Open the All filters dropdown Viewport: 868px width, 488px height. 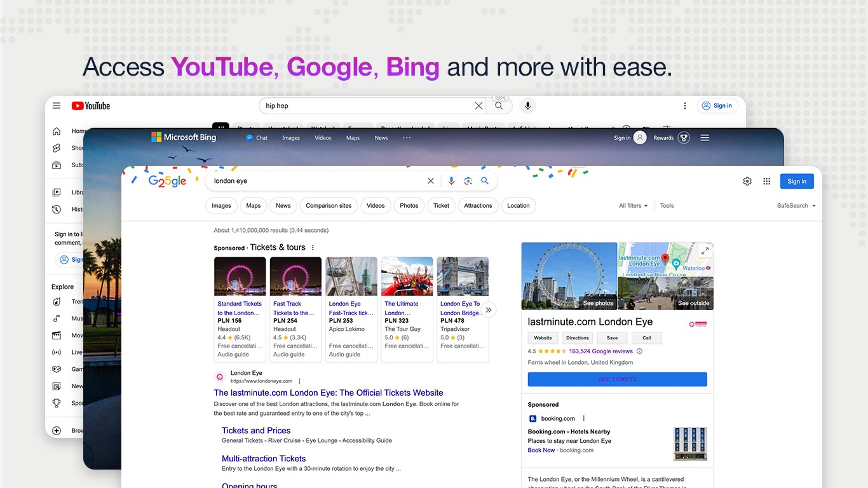pos(633,205)
